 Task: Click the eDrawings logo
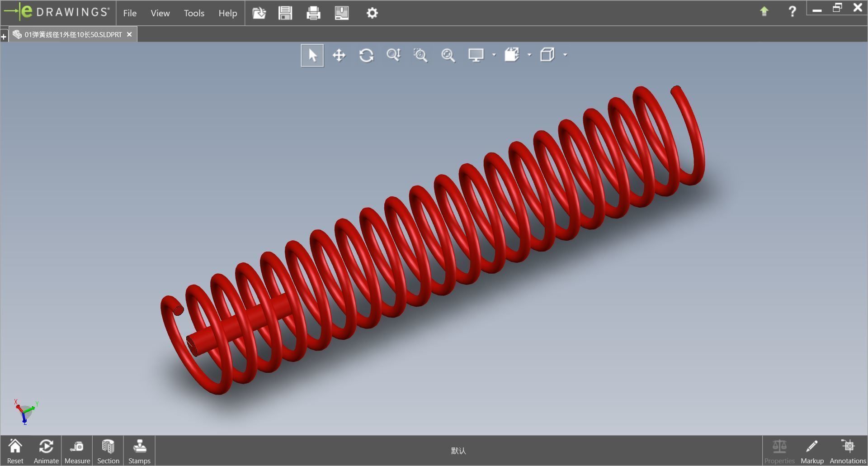(57, 12)
